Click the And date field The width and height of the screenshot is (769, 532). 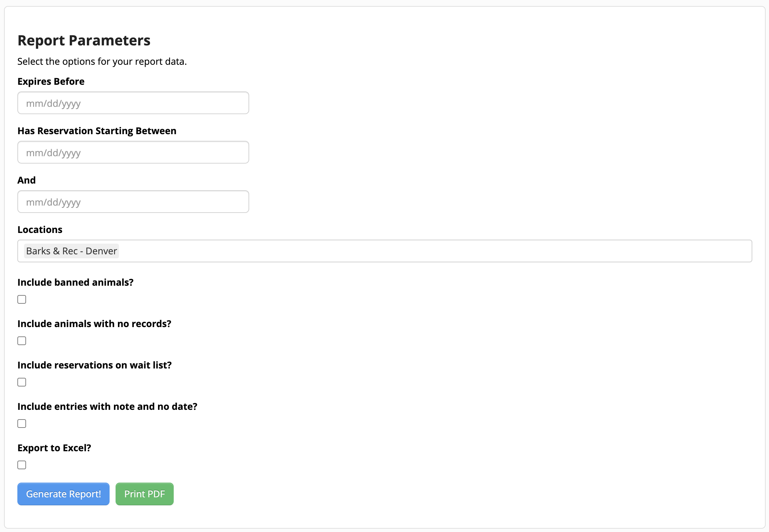[x=133, y=202]
